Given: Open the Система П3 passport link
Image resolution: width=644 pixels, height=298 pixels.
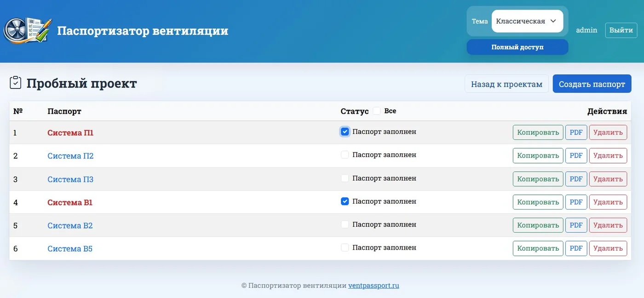Looking at the screenshot, I should [70, 179].
